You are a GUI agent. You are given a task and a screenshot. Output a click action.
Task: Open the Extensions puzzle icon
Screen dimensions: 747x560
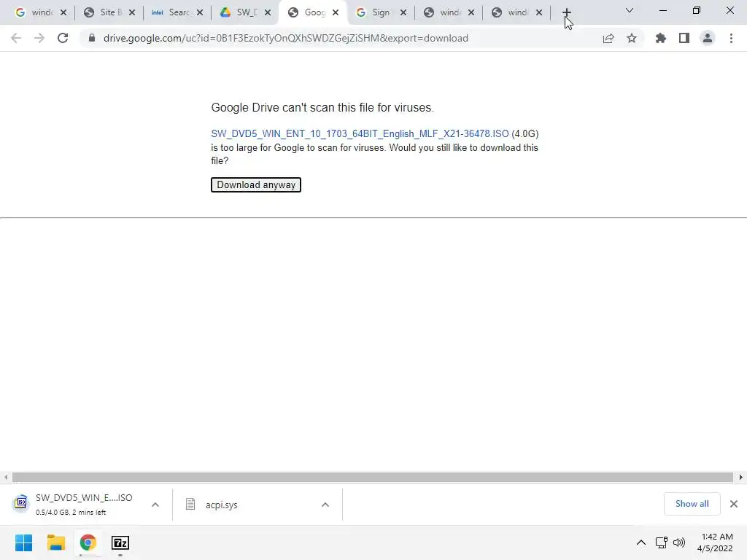point(661,38)
